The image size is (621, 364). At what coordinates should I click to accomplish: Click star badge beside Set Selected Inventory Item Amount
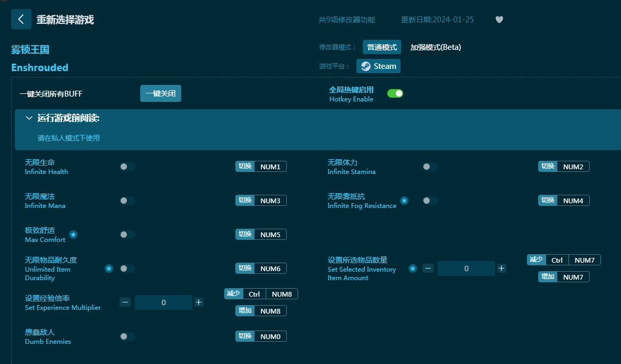coord(413,268)
